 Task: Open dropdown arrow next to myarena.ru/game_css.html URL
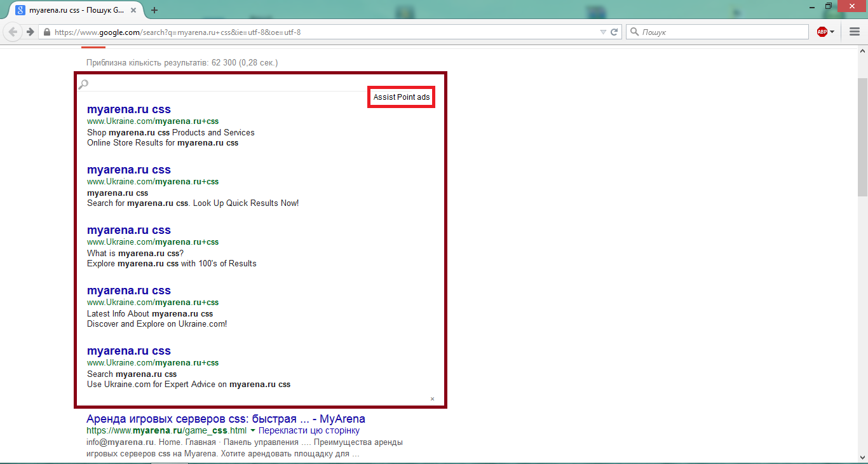(252, 431)
